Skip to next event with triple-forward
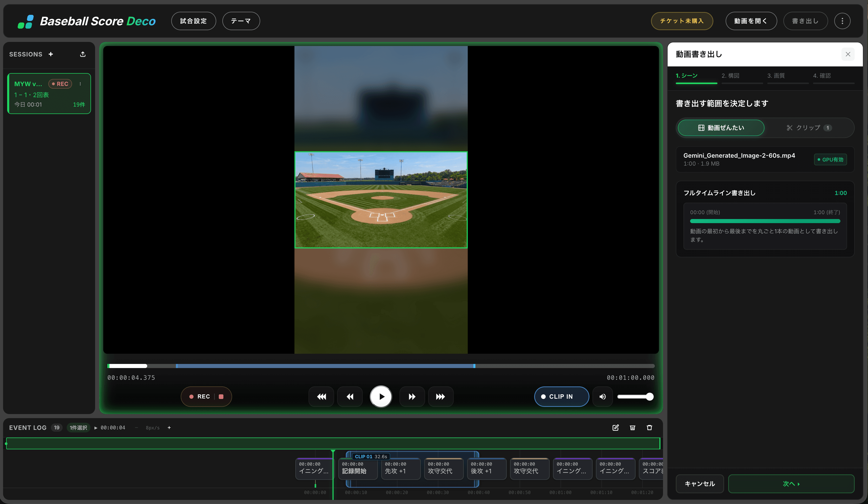868x504 pixels. click(441, 396)
